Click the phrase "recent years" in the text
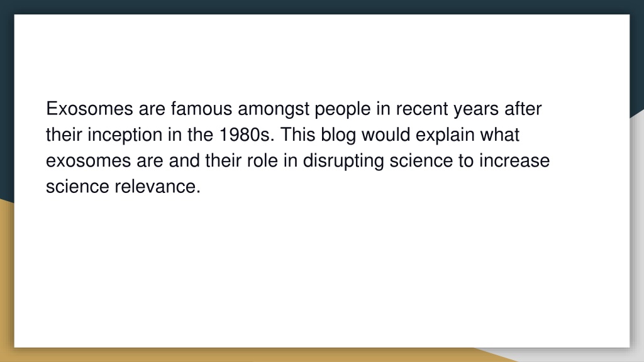This screenshot has height=362, width=644. [447, 110]
